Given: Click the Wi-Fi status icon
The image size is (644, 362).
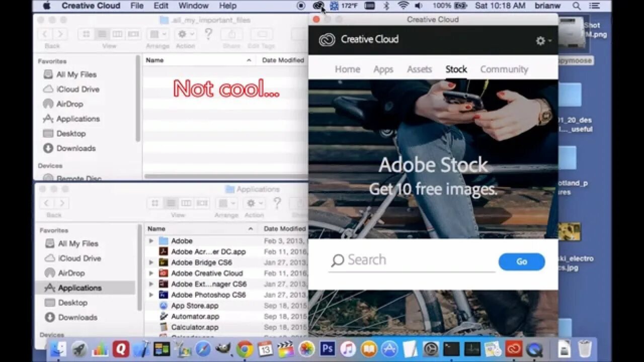Looking at the screenshot, I should coord(403,6).
